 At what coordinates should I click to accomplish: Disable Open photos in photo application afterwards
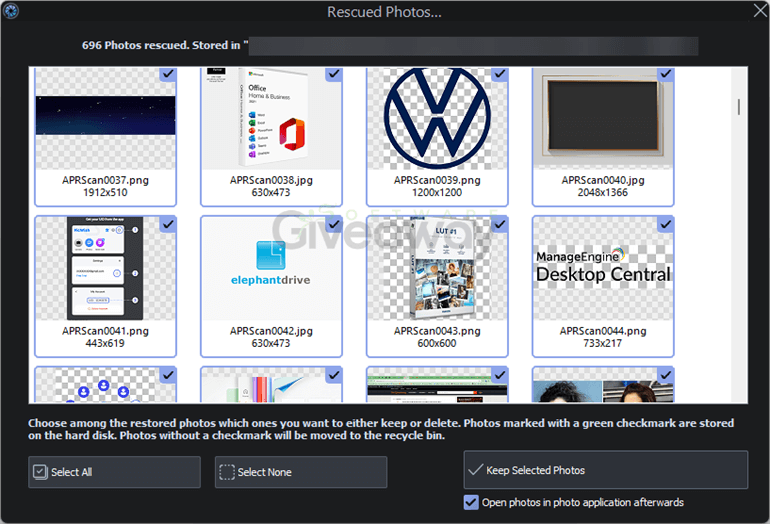[x=471, y=502]
